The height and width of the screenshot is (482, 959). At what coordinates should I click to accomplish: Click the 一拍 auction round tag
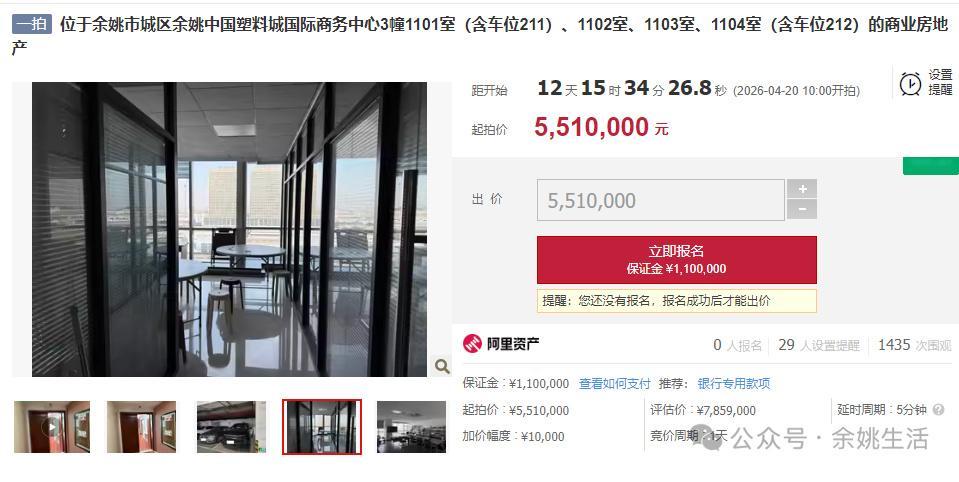[x=32, y=24]
